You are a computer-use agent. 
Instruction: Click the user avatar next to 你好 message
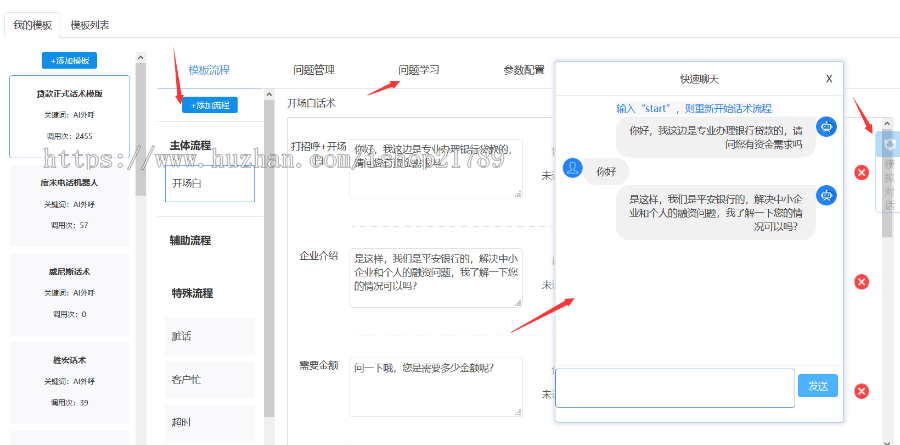(x=573, y=168)
